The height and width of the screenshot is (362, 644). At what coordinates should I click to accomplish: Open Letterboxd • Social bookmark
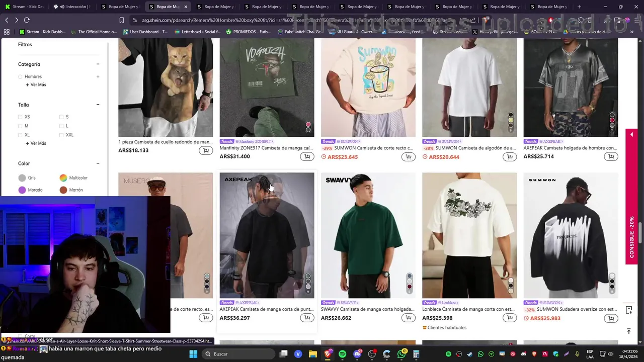tap(197, 32)
